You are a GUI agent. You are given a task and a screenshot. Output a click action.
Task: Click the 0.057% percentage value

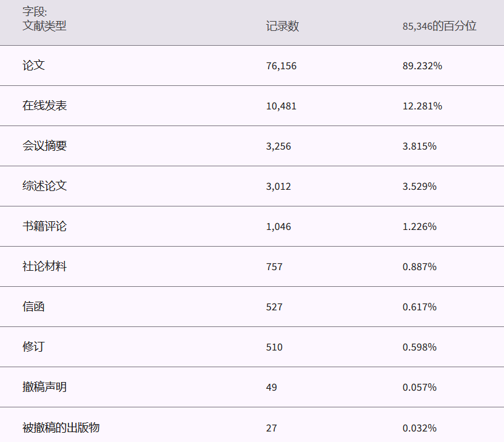click(x=419, y=387)
